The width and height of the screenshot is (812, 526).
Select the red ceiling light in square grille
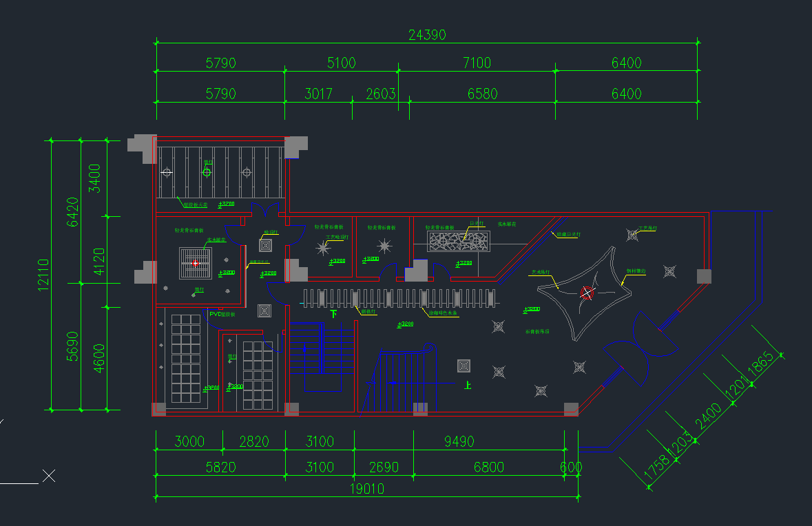tap(195, 263)
